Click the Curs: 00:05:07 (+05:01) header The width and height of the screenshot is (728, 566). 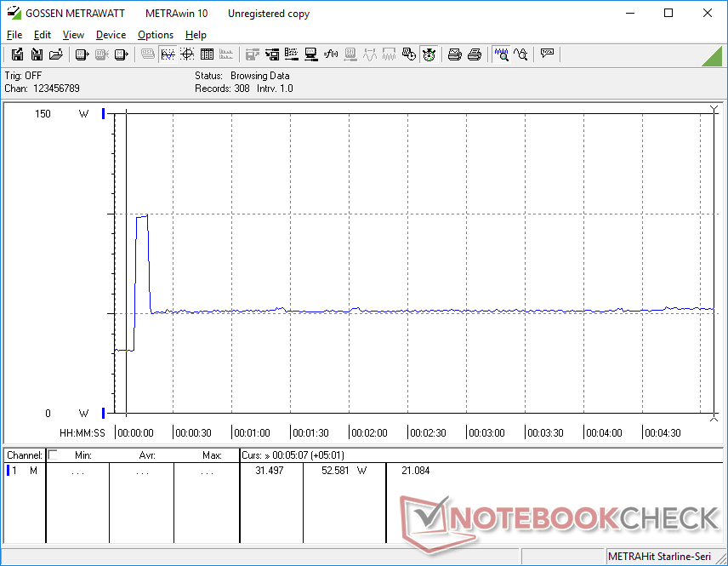pyautogui.click(x=293, y=455)
